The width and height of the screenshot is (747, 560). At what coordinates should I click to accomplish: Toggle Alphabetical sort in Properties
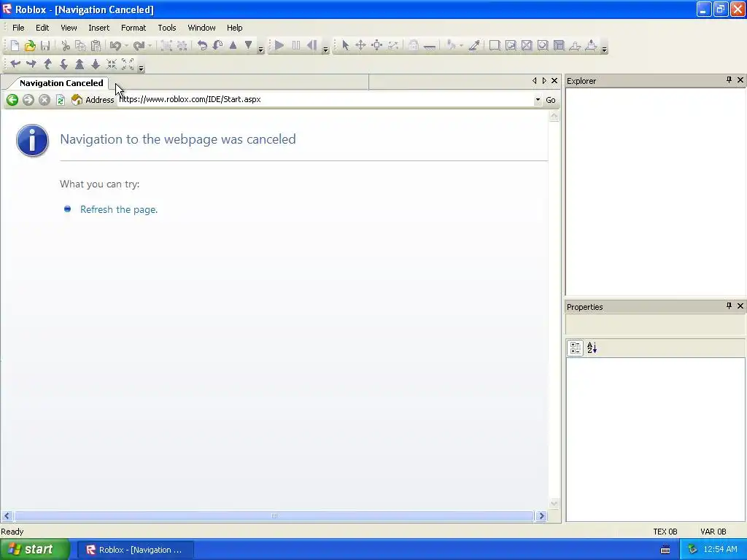[592, 348]
